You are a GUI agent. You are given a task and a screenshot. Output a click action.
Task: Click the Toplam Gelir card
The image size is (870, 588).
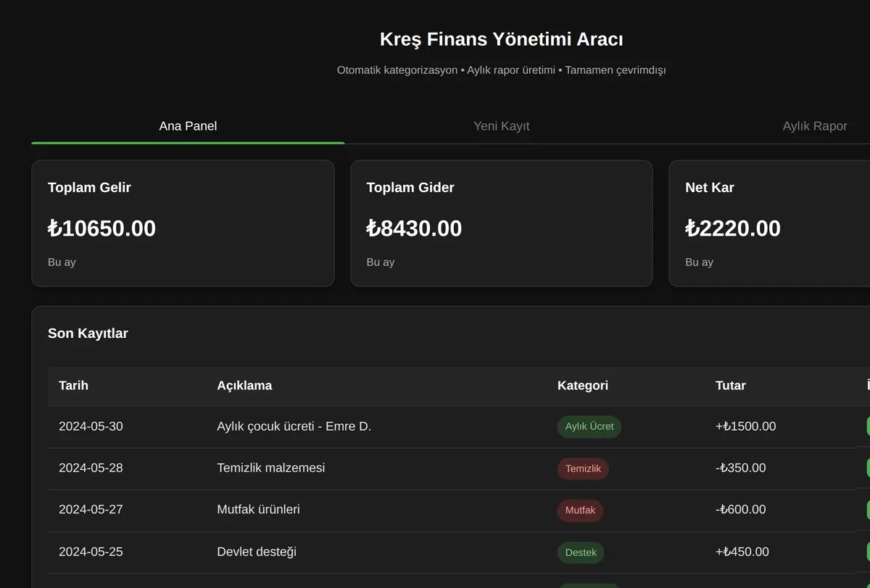point(183,223)
